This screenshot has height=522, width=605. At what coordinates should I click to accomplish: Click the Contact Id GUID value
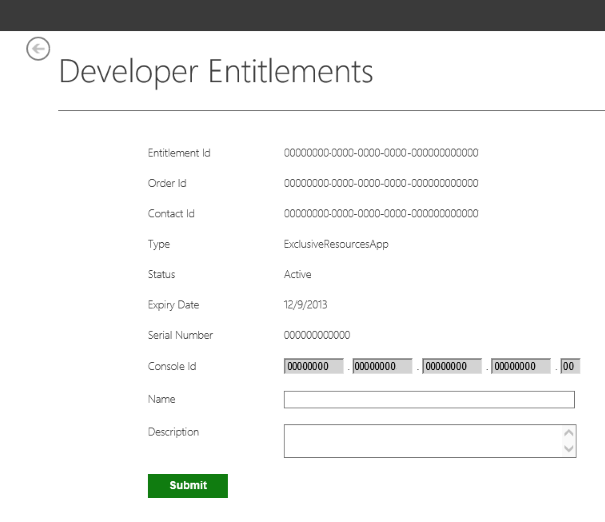click(x=381, y=213)
